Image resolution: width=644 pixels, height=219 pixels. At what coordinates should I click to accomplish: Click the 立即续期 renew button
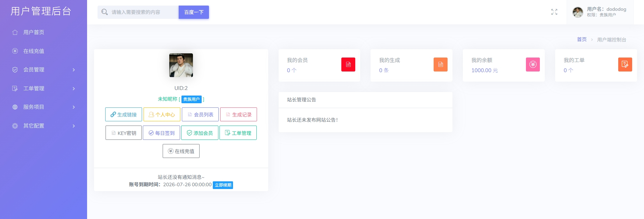[x=223, y=185]
